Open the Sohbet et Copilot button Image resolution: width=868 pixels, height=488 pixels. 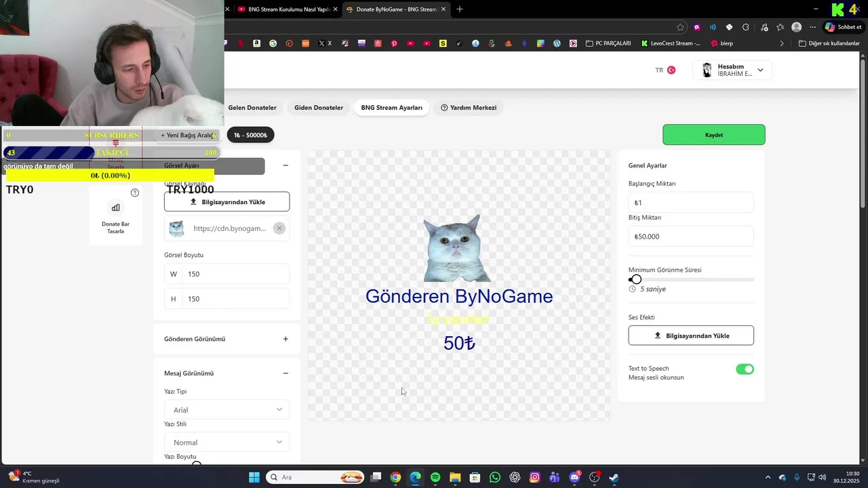(x=843, y=27)
